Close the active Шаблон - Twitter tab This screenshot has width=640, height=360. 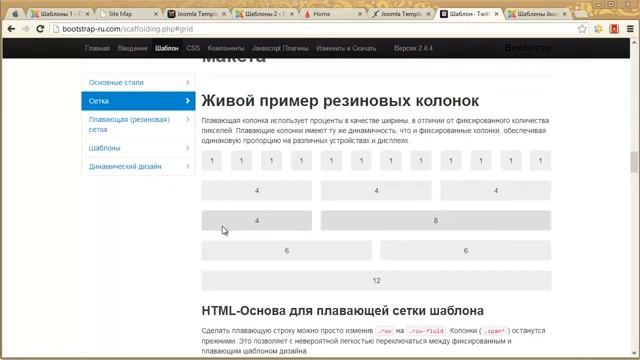pyautogui.click(x=496, y=14)
